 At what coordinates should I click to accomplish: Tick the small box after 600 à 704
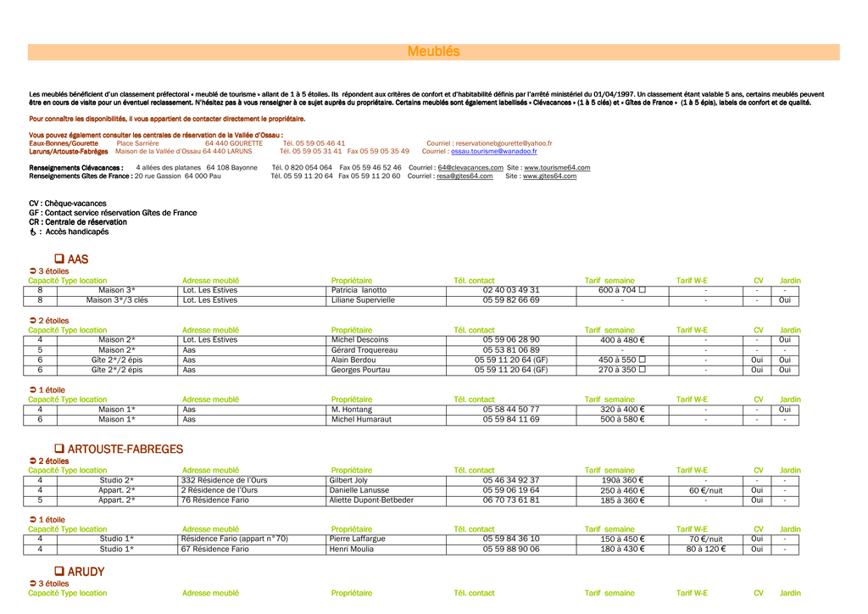click(x=643, y=289)
